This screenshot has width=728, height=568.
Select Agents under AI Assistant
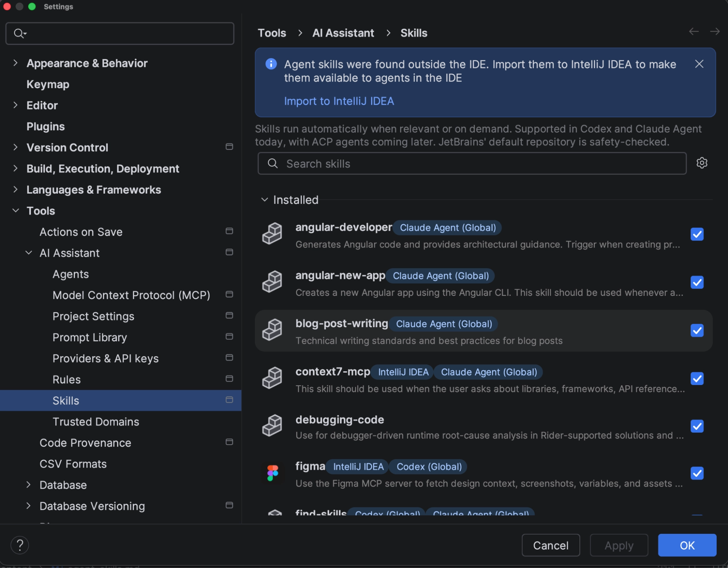(71, 274)
